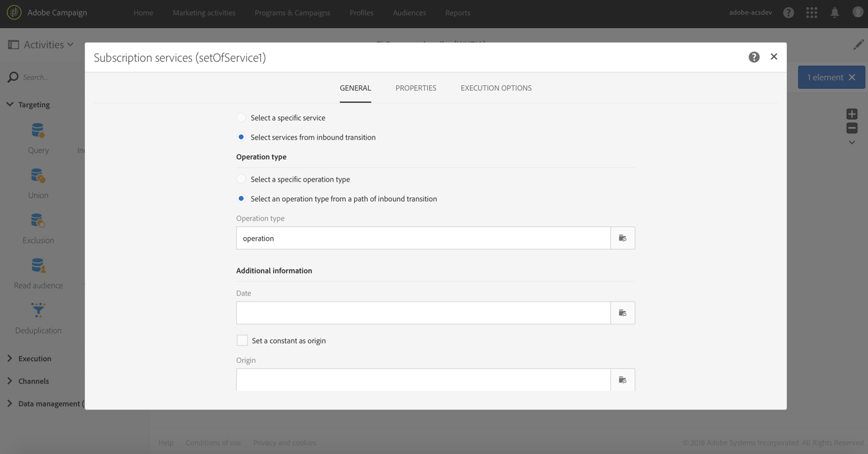Click the Origin field picker icon
Viewport: 868px width, 454px height.
click(x=622, y=380)
